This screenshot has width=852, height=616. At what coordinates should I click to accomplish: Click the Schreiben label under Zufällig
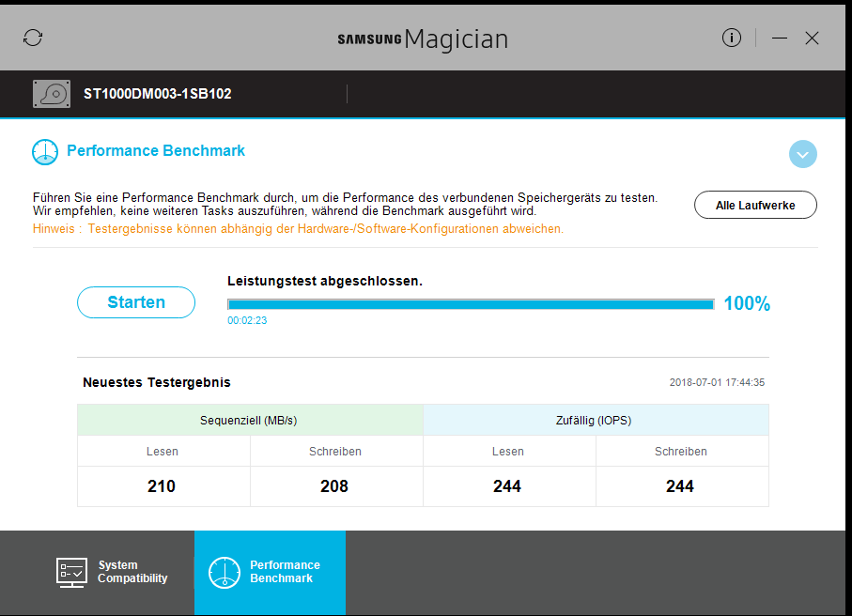681,452
